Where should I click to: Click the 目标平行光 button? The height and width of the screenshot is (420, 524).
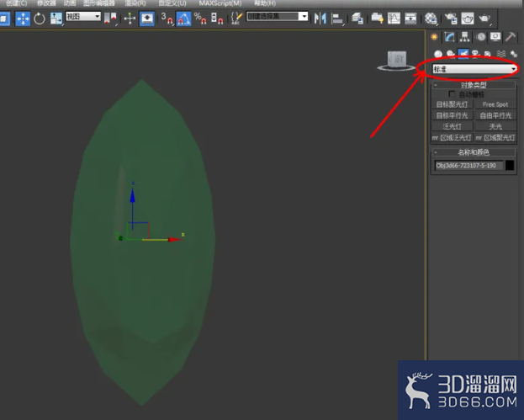(x=453, y=115)
